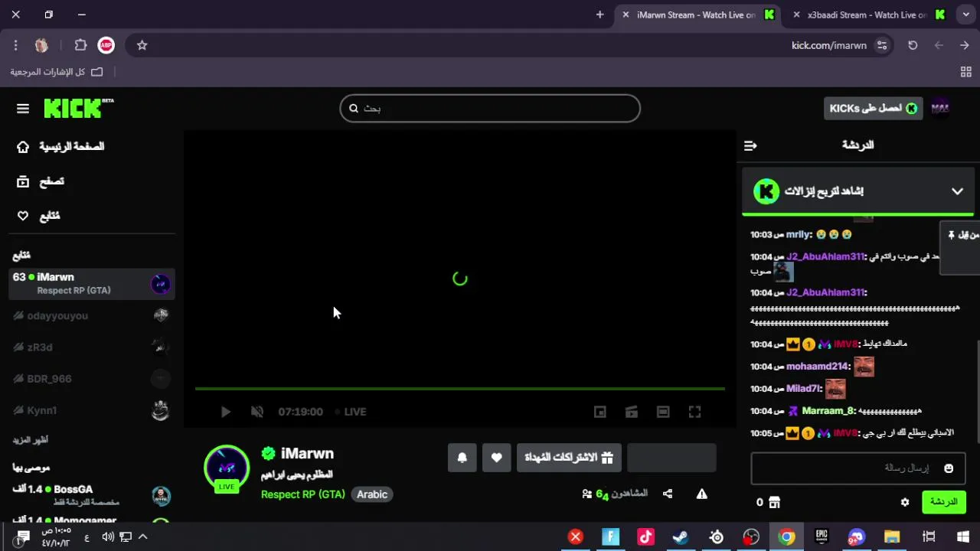Viewport: 980px width, 551px height.
Task: Go to the Kick logo home
Action: pos(78,108)
